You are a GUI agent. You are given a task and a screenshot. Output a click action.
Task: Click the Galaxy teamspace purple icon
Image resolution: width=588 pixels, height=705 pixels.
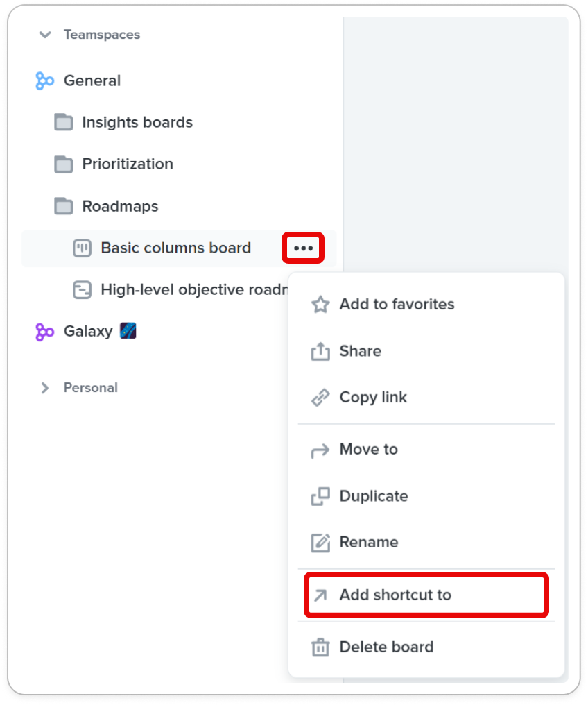coord(44,332)
